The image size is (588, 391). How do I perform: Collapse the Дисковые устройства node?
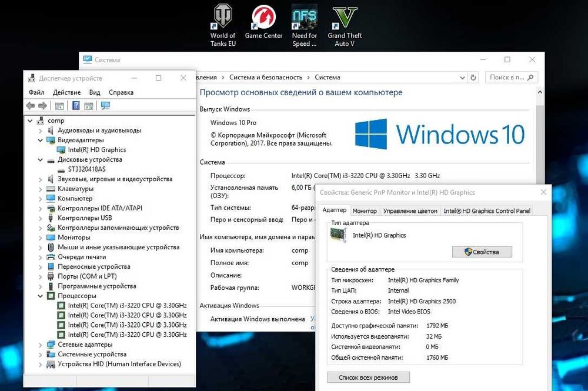(x=40, y=160)
